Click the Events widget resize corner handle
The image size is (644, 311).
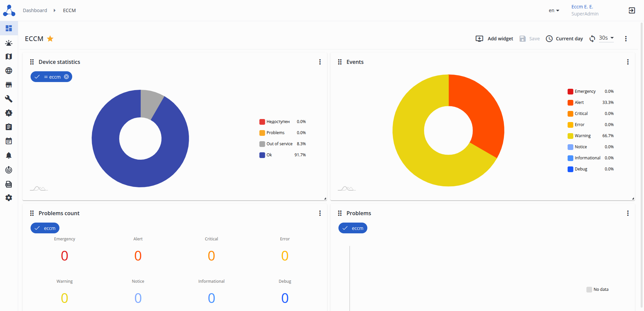(633, 198)
